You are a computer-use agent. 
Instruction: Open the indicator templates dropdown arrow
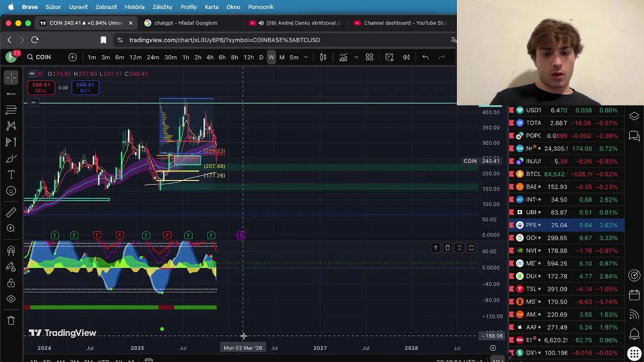click(x=356, y=57)
